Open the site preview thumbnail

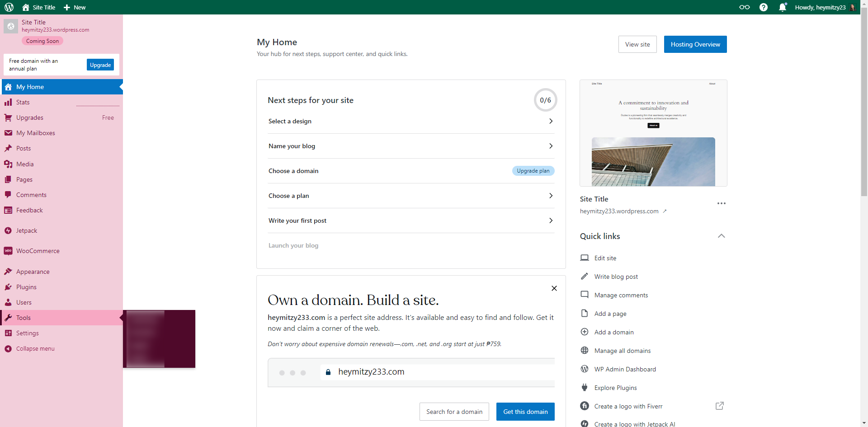[x=653, y=133]
